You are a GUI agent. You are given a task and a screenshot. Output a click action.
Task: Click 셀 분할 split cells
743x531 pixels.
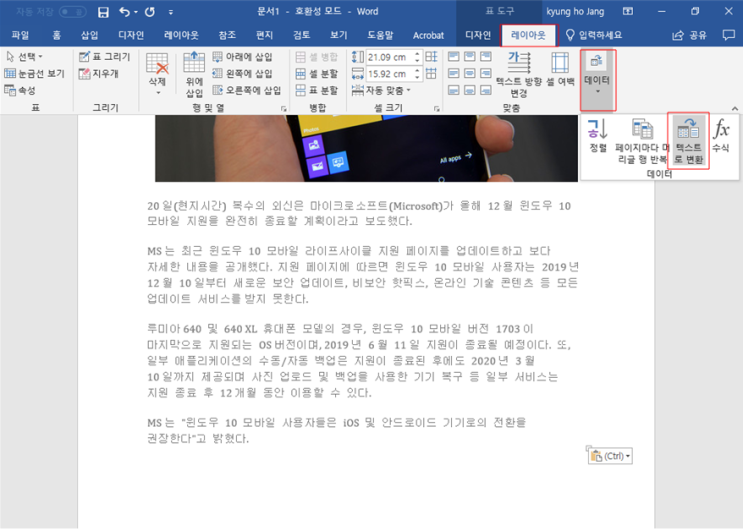(317, 73)
